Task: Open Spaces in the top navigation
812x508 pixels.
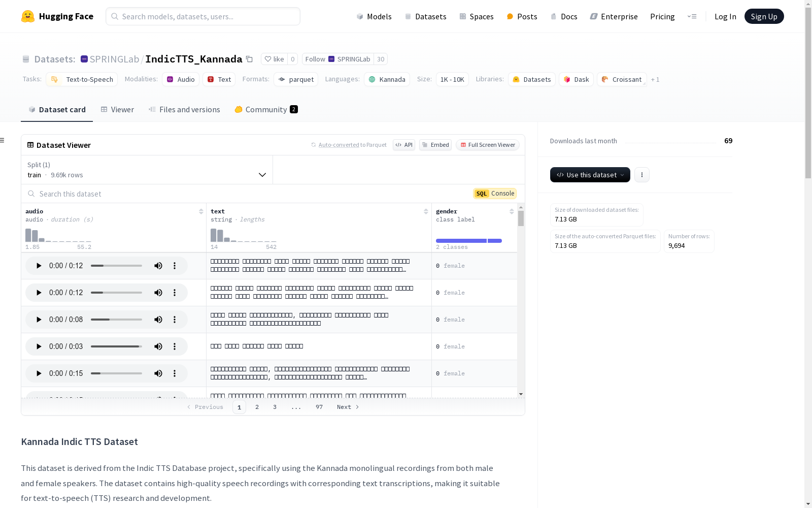Action: (477, 16)
